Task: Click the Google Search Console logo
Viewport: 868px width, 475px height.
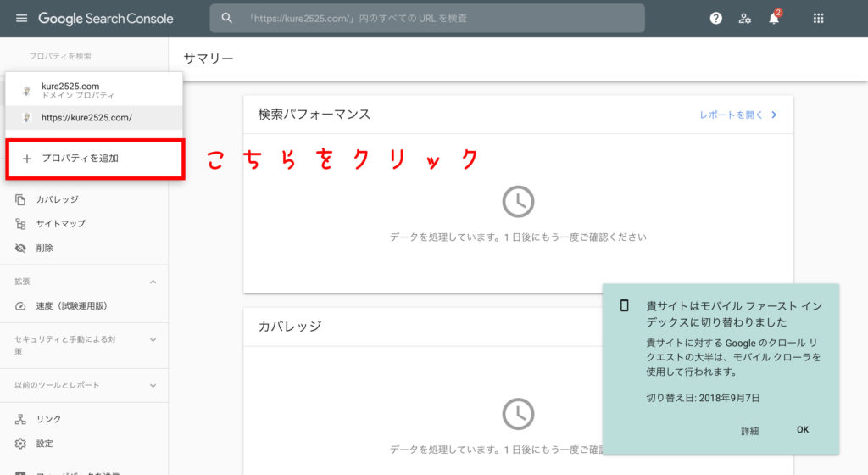Action: coord(105,19)
